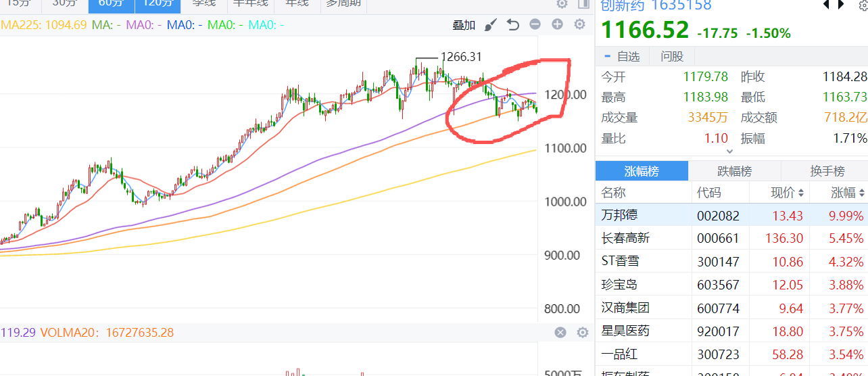Open moving average indicator settings gear
Viewport: 868px width, 376px height.
[579, 25]
